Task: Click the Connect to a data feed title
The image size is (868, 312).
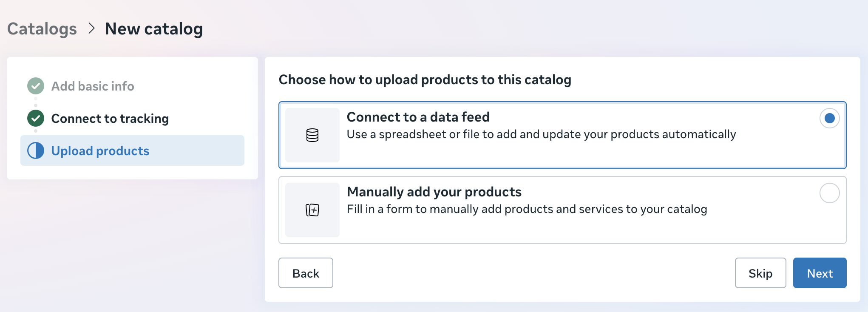Action: 418,117
